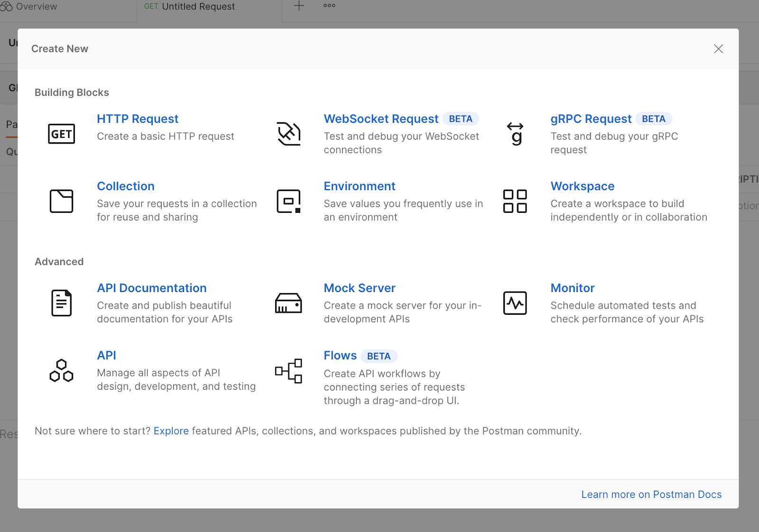
Task: Click the BETA badge beside Flows
Action: pos(379,356)
